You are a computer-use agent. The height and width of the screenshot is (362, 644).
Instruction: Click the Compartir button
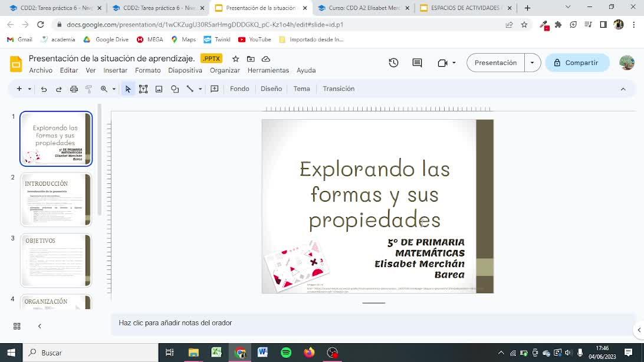tap(576, 62)
